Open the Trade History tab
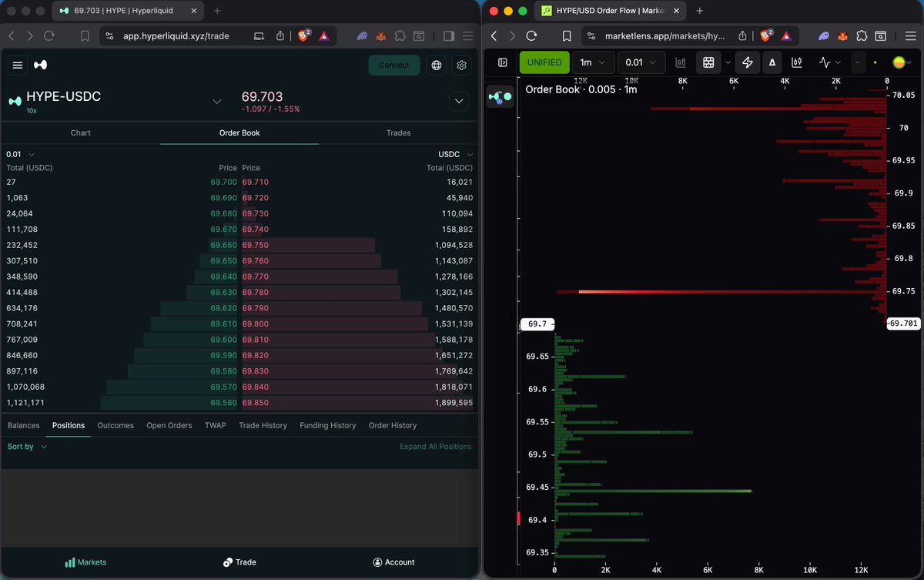 pos(263,425)
